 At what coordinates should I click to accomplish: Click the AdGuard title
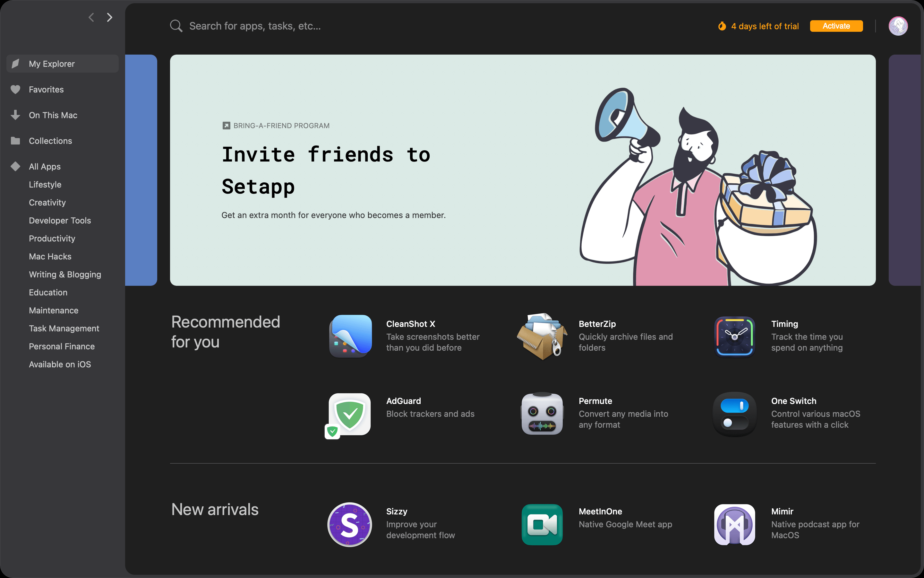(x=404, y=401)
